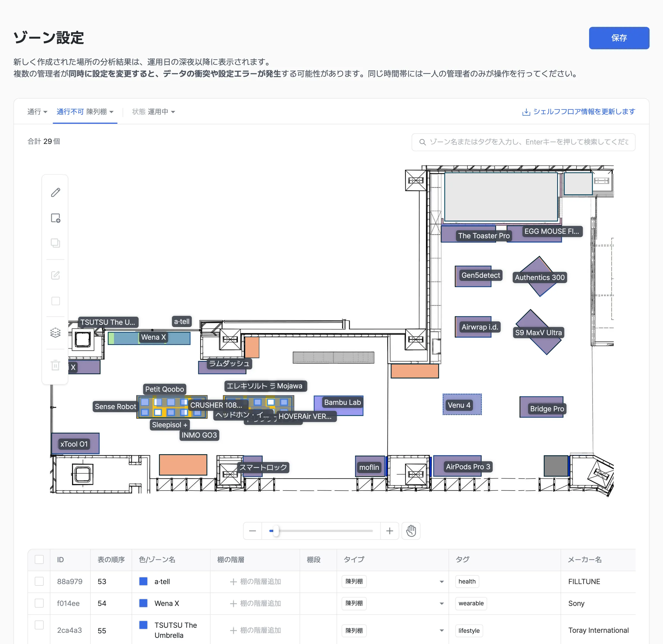Click the wearable tag in Wena X row
Image resolution: width=663 pixels, height=644 pixels.
tap(471, 603)
